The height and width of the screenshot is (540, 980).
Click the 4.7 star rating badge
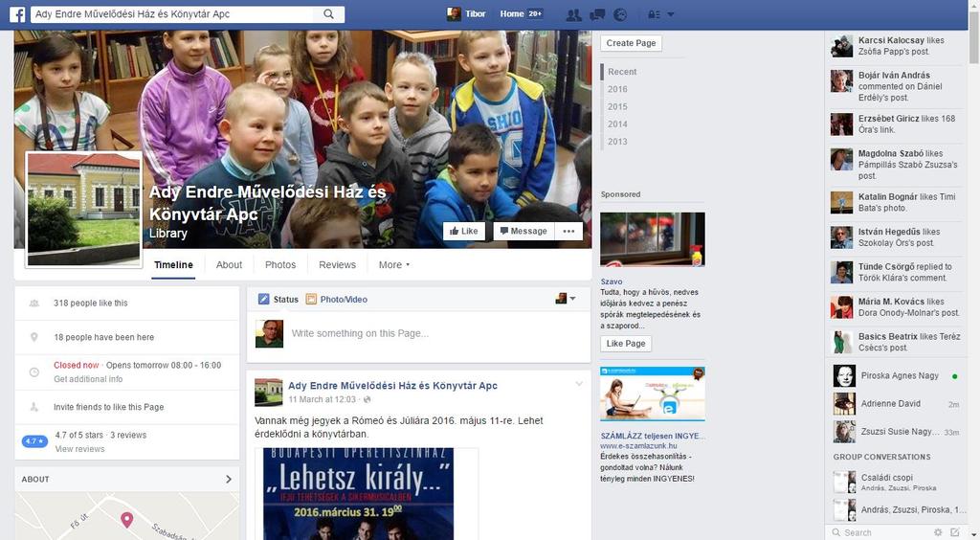coord(34,441)
